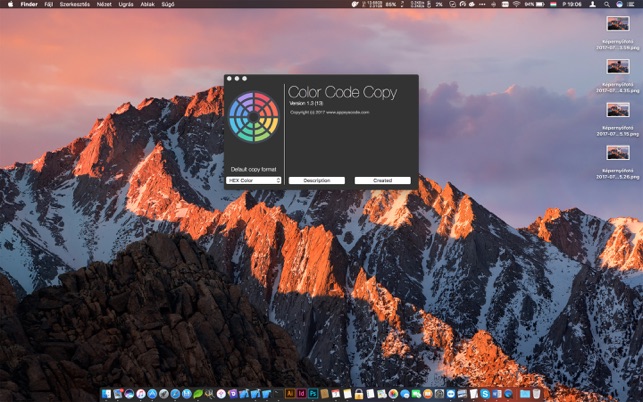Open the Ablak menu
This screenshot has width=643, height=402.
(148, 4)
